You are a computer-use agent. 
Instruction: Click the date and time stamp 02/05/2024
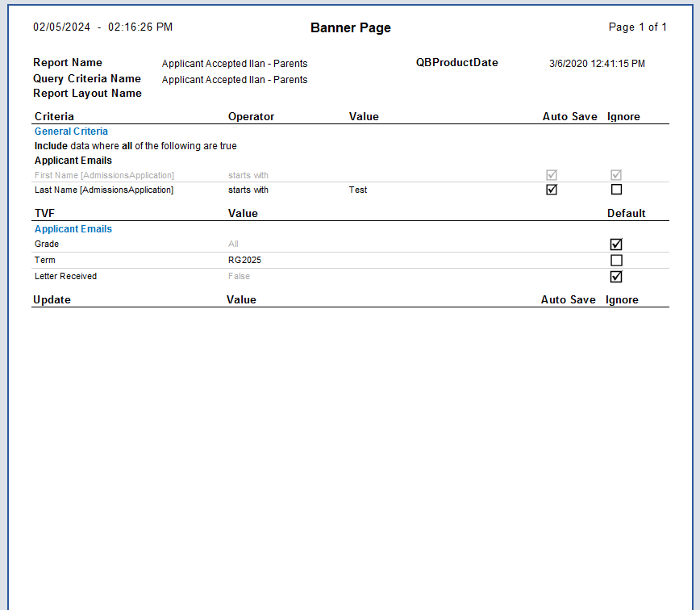[x=102, y=27]
